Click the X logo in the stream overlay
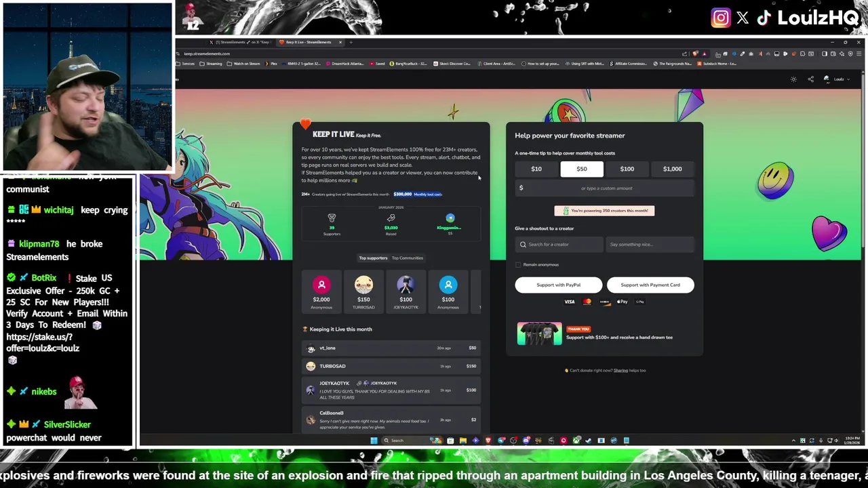Screen dimensions: 868x488 (743, 18)
